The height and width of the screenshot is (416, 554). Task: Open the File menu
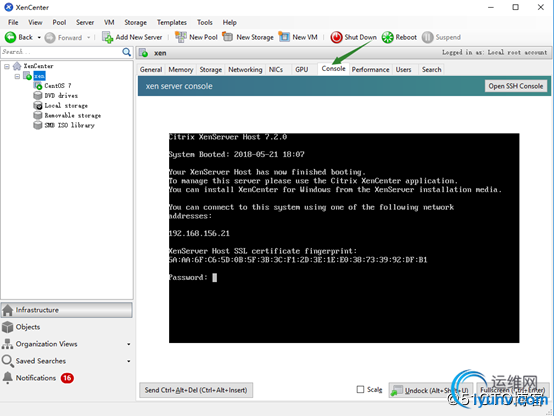(x=13, y=23)
